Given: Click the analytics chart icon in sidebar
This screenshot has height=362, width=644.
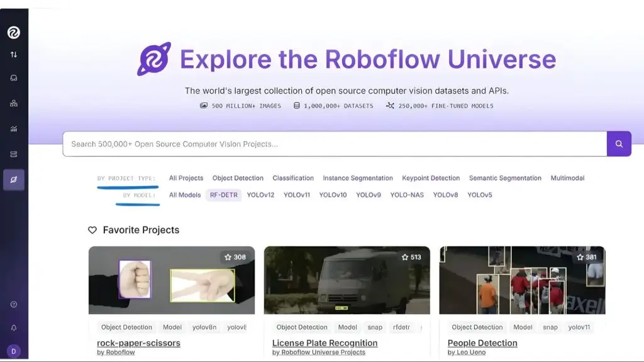Looking at the screenshot, I should pyautogui.click(x=13, y=128).
